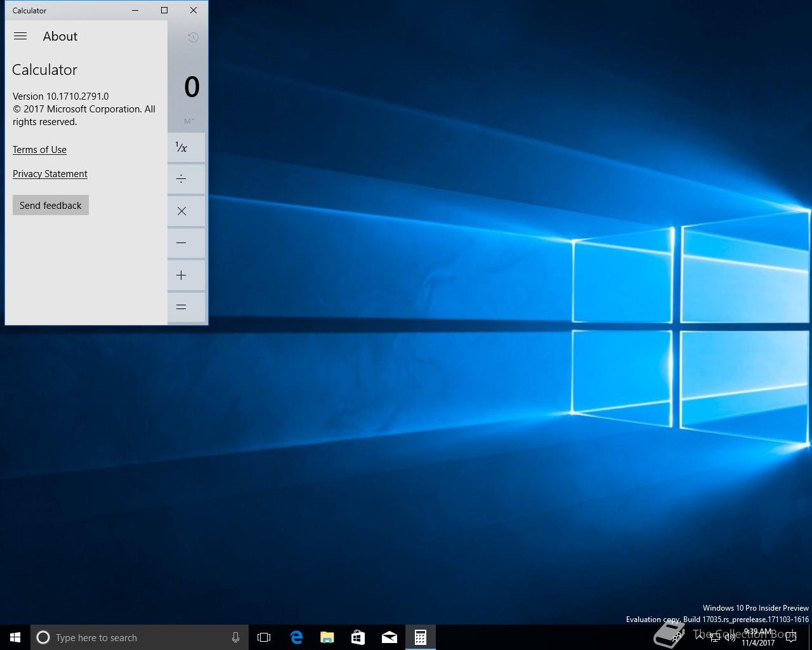Click the Cortana microphone icon
812x650 pixels.
[x=235, y=637]
